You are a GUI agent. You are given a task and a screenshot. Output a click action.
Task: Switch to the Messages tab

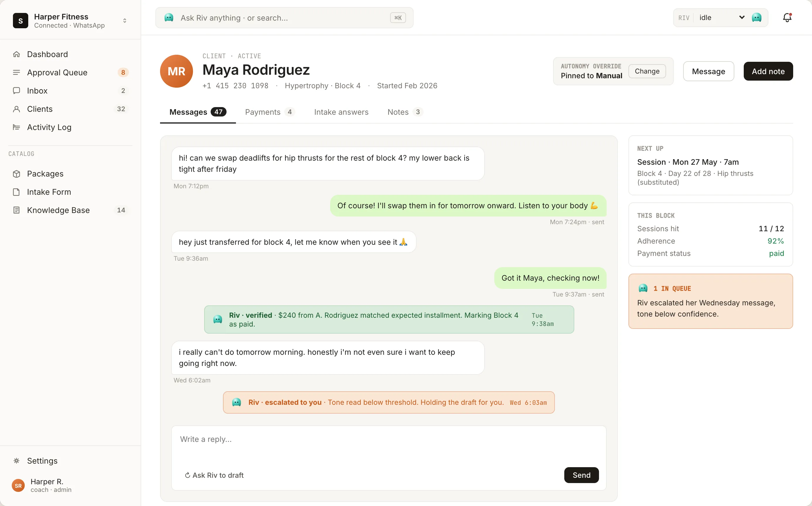[x=198, y=112]
